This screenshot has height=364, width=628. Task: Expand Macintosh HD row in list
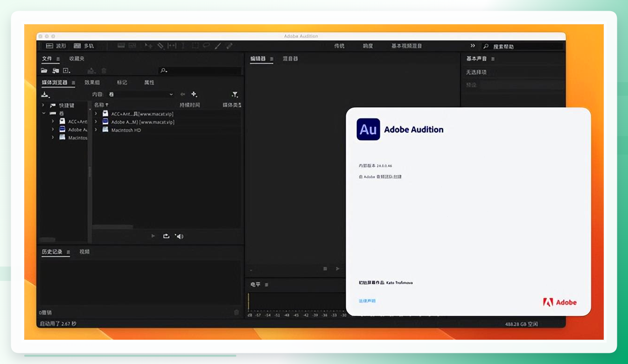(x=96, y=130)
